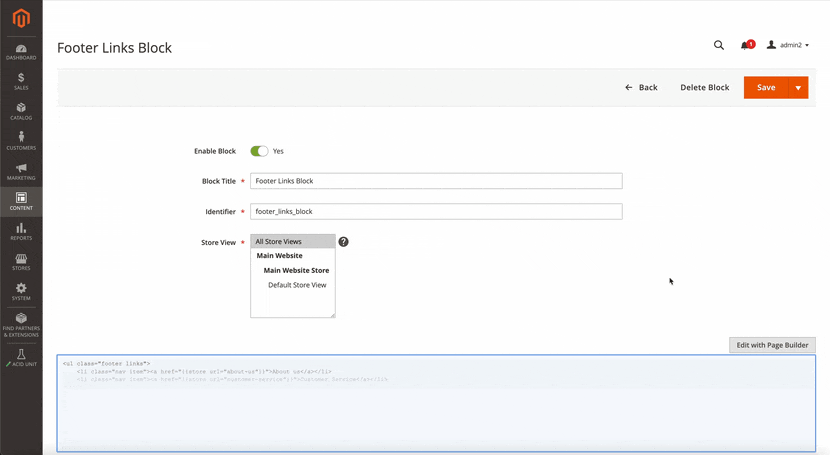Click the Store View help icon
Screen dimensions: 830x455
pyautogui.click(x=343, y=242)
